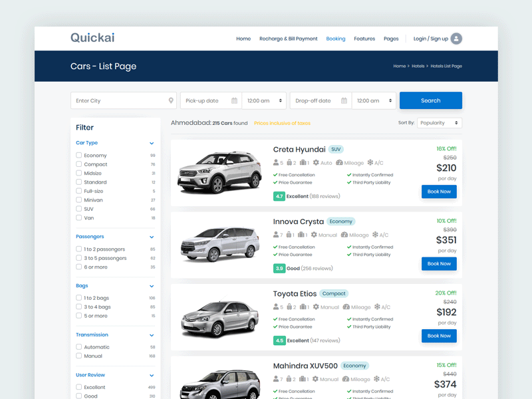The height and width of the screenshot is (399, 532).
Task: Tick the SUV car type checkbox
Action: [78, 209]
